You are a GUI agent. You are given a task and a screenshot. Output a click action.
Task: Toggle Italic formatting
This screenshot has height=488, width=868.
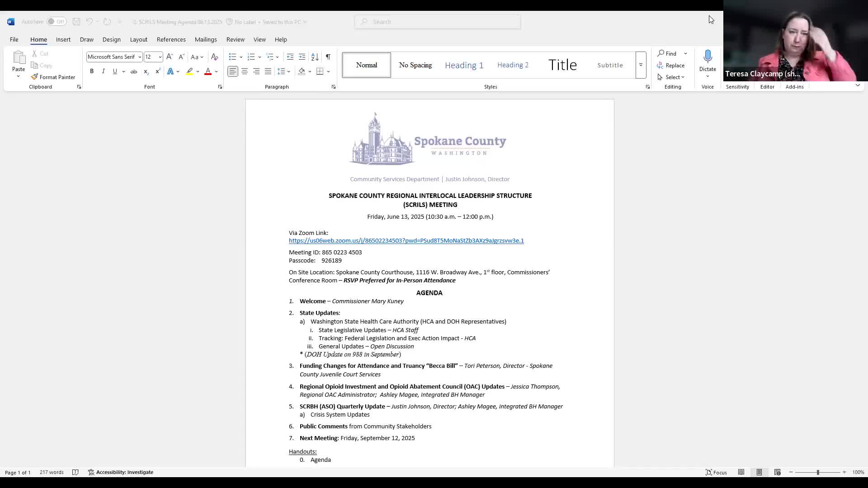pyautogui.click(x=103, y=71)
